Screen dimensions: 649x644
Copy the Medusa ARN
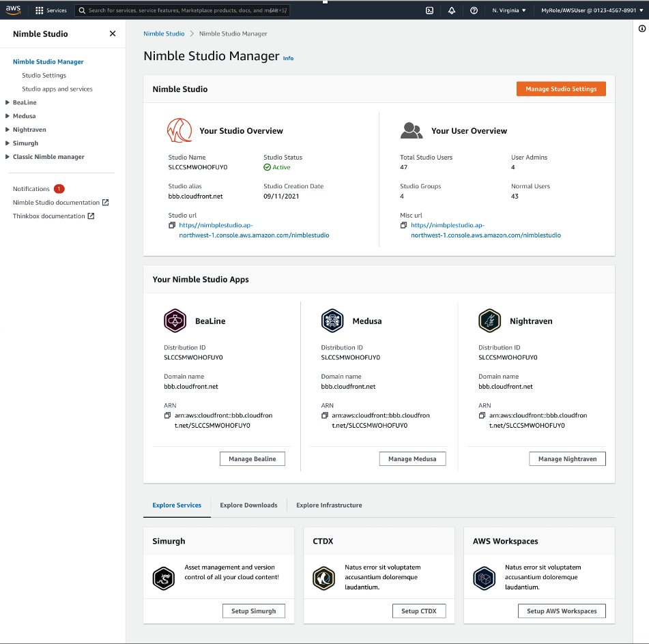click(325, 415)
